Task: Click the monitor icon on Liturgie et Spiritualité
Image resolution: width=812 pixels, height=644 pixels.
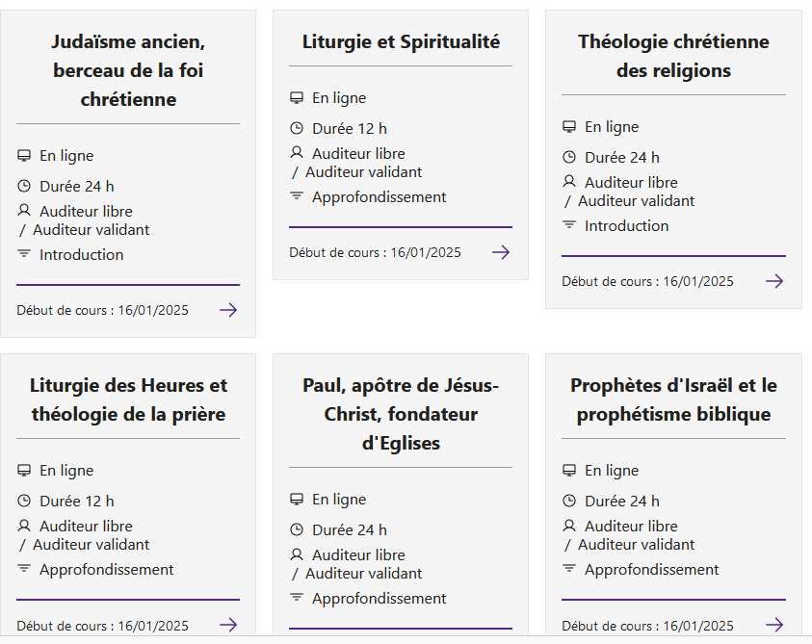Action: coord(296,97)
